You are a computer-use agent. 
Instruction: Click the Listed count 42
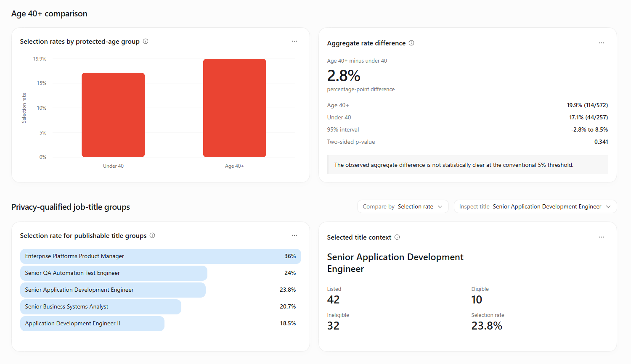pos(333,300)
